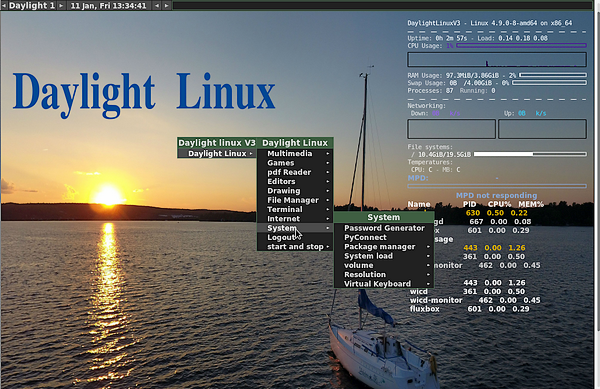Open the Virtual Keyboard entry
The height and width of the screenshot is (389, 600).
384,284
